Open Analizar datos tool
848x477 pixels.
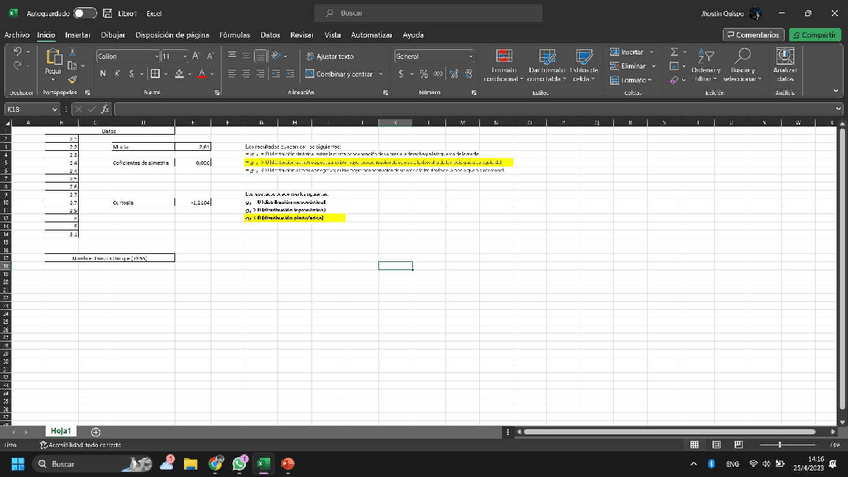point(785,65)
